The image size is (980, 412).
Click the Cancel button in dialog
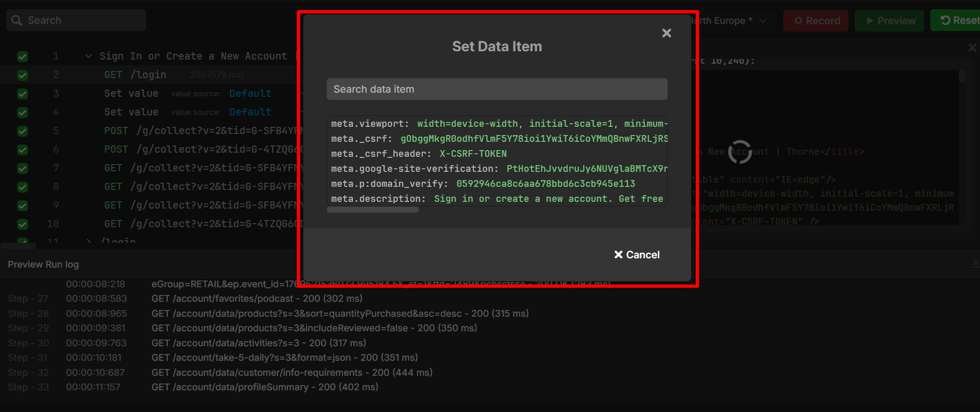(x=637, y=255)
